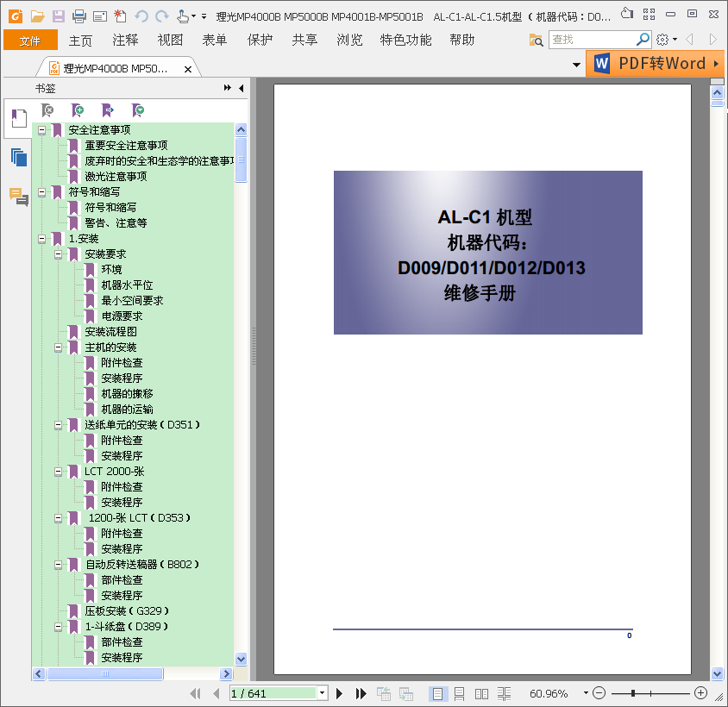
Task: Click the bookmark options dropdown icon
Action: click(138, 110)
